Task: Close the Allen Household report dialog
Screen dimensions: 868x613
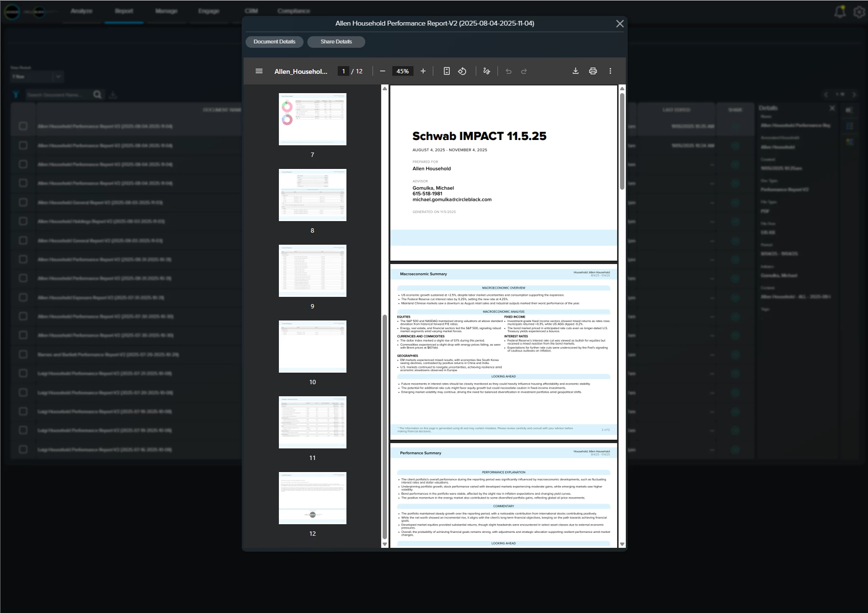Action: tap(620, 24)
